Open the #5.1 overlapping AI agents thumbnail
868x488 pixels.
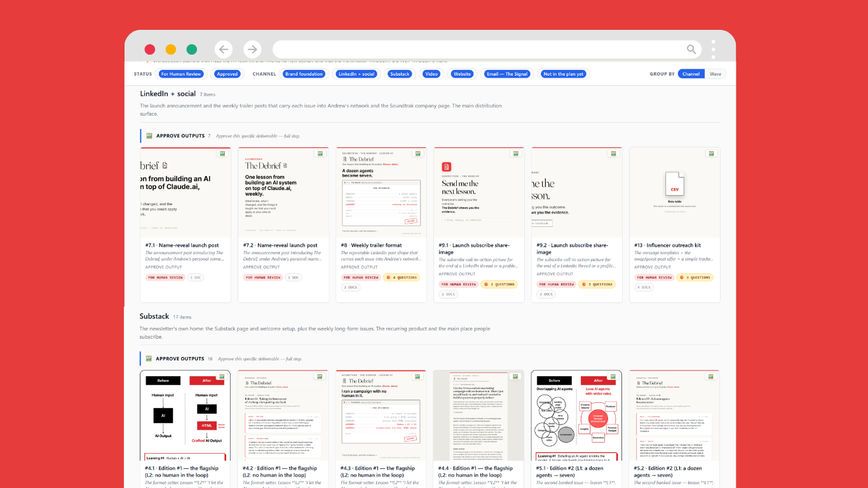click(577, 416)
